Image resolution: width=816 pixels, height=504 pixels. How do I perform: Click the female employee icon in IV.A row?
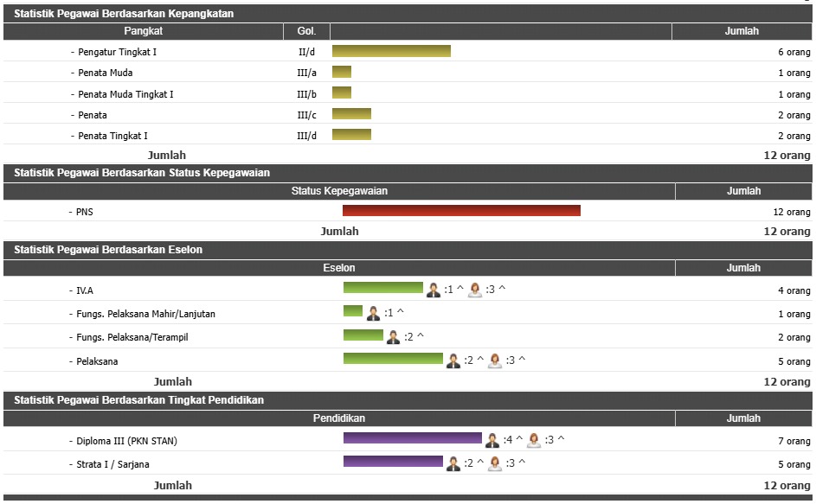[475, 290]
